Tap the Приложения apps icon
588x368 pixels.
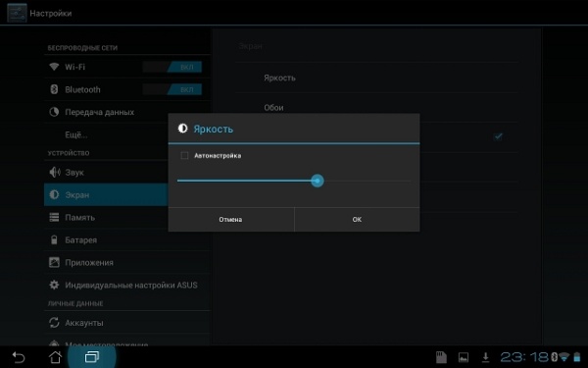[x=54, y=262]
